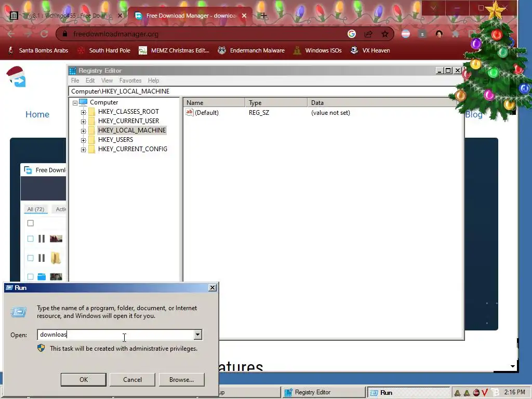Open the VX Heaven bookmark

tap(370, 50)
